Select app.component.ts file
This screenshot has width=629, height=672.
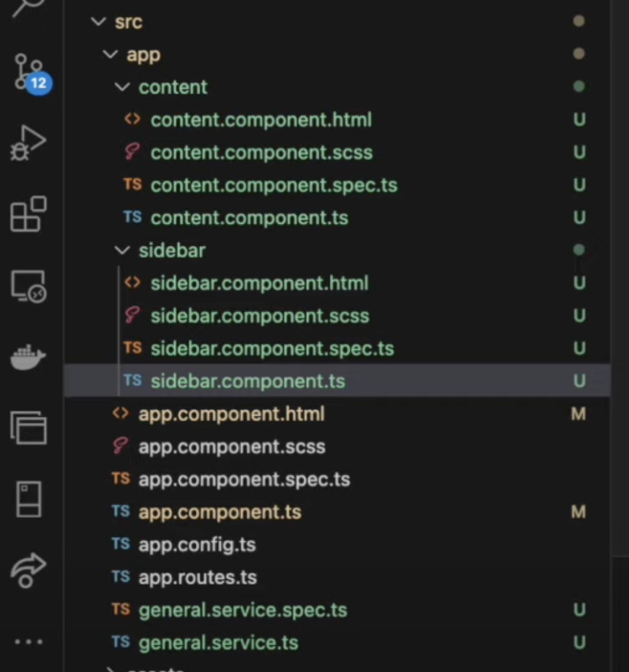[x=219, y=512]
